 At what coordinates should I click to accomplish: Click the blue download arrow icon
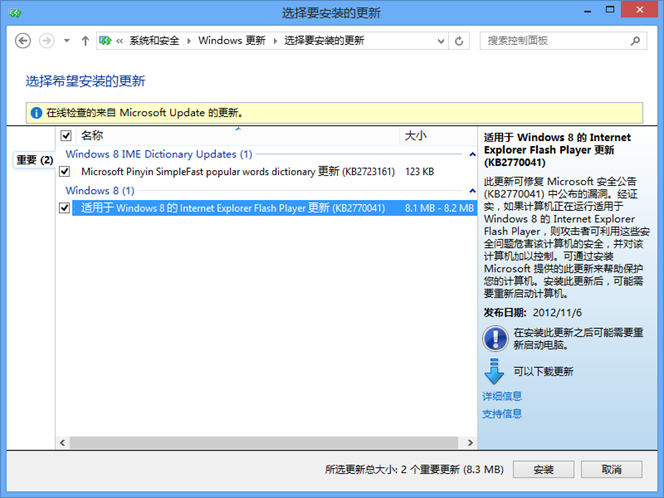[495, 371]
